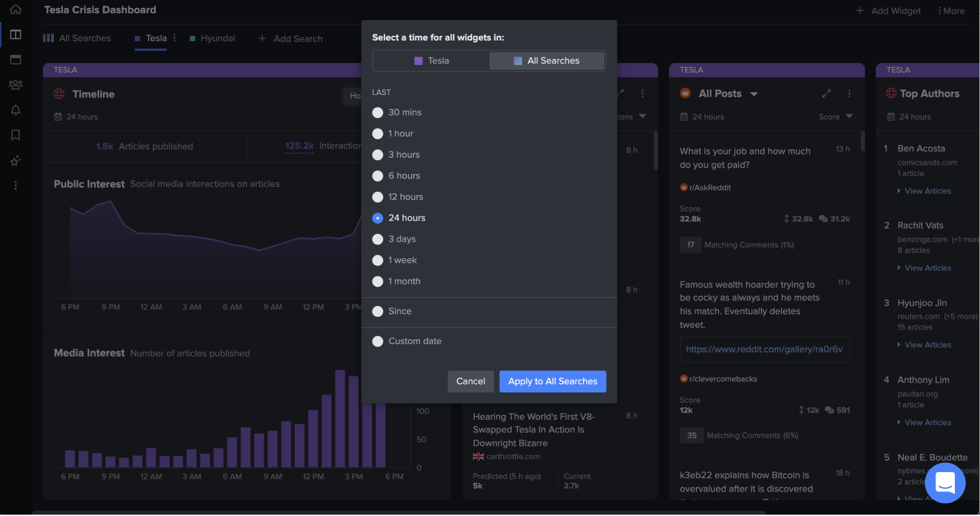Click author name Neal E. Boudette
Screen dimensions: 980x516
(932, 458)
